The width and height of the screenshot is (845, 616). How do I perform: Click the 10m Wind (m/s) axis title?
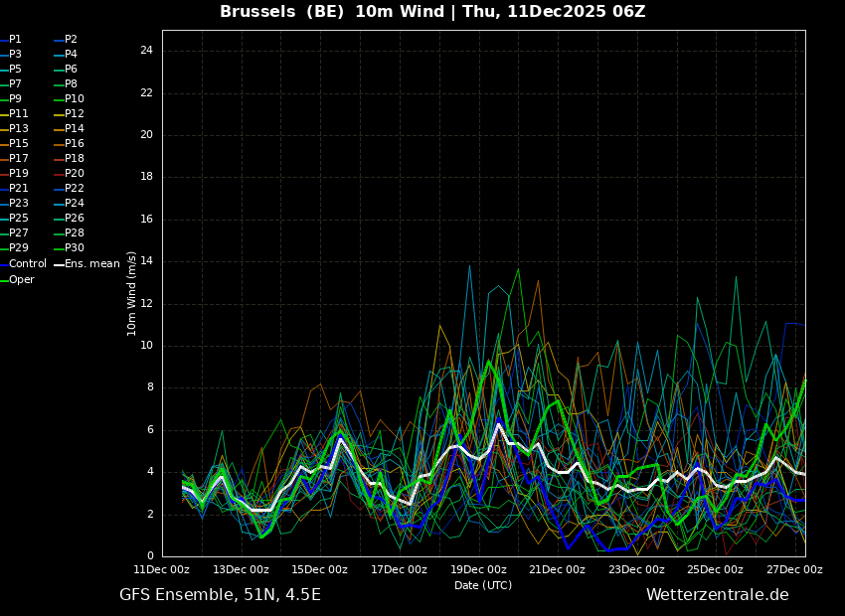pyautogui.click(x=131, y=293)
